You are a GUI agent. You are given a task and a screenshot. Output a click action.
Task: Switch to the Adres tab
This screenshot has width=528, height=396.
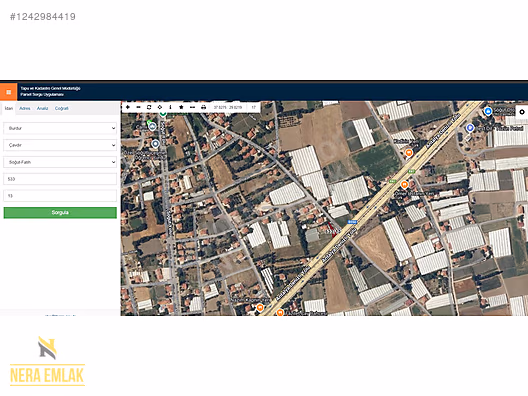25,108
